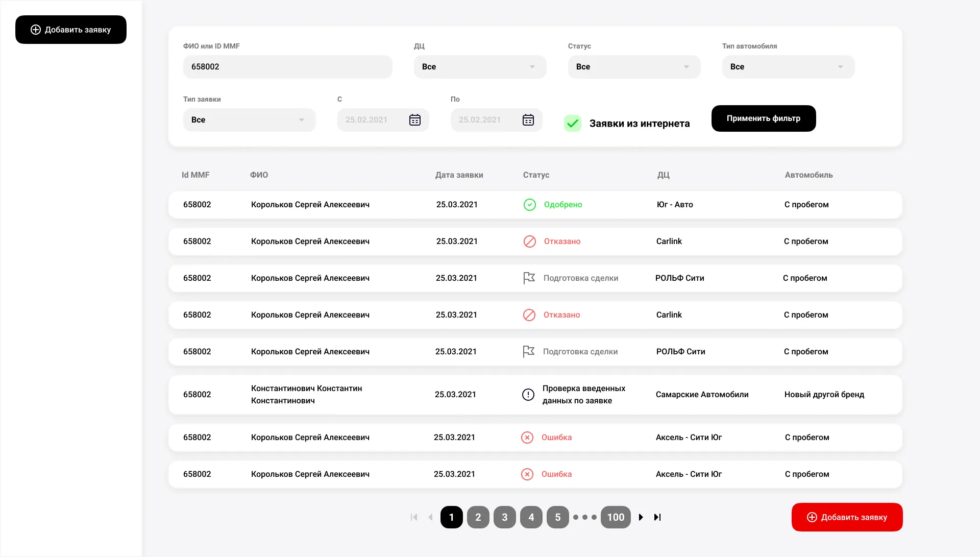This screenshot has height=557, width=980.
Task: Click the Юг - Авто cell
Action: (x=675, y=205)
